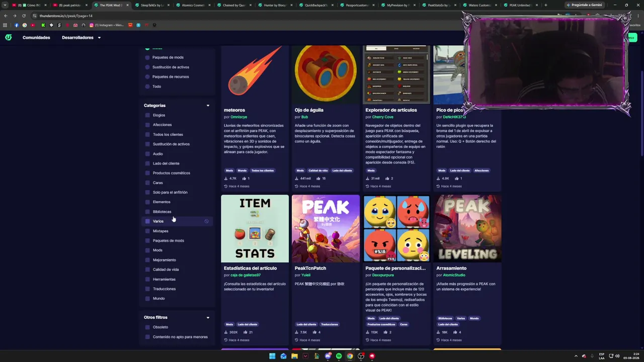Check the Audio category checkbox
Viewport: 644px width, 362px height.
tap(147, 154)
